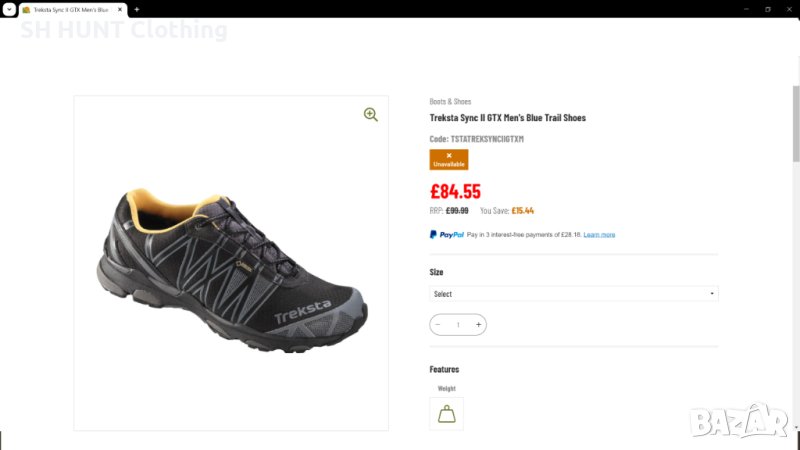800x450 pixels.
Task: Open a new browser tab
Action: pos(137,9)
